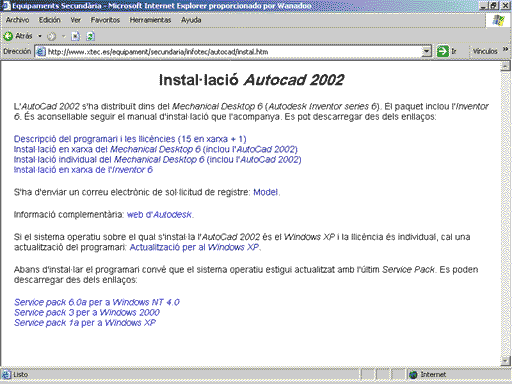Open the back button history dropdown arrow
Viewport: 512px width, 384px height.
(40, 36)
